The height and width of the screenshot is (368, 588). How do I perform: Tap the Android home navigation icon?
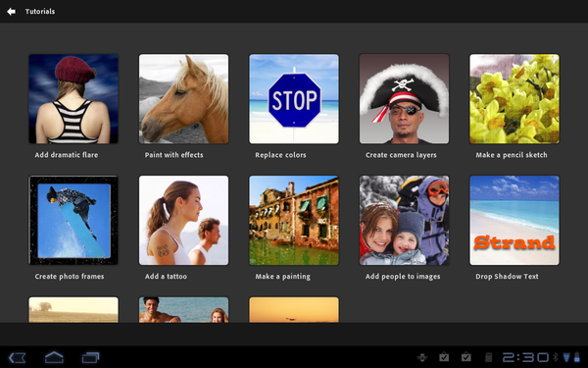[54, 357]
